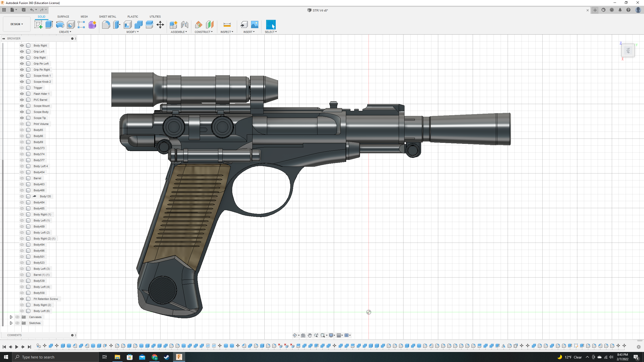Open timeline settings gear

point(639,347)
